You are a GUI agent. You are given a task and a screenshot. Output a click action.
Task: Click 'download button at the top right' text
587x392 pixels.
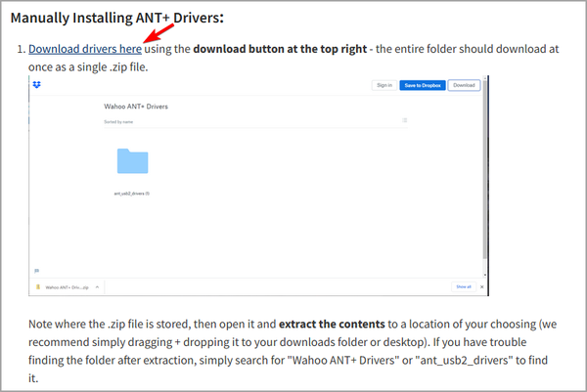click(x=280, y=49)
